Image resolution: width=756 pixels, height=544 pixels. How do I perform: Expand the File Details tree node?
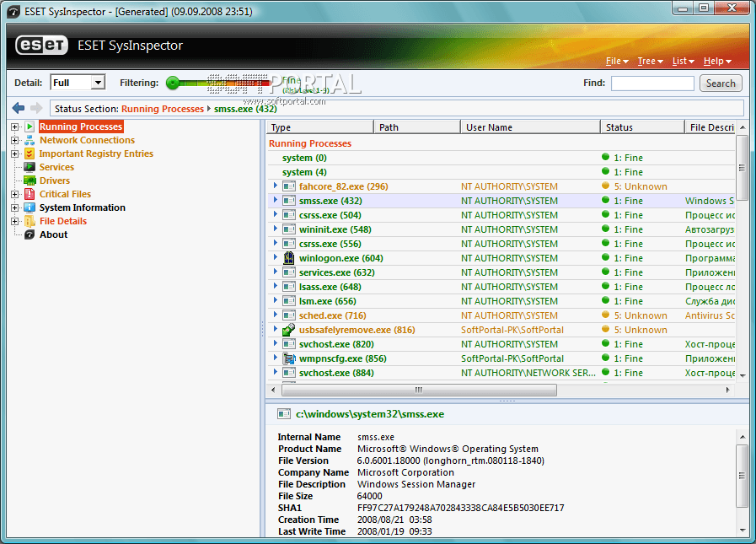coord(15,222)
